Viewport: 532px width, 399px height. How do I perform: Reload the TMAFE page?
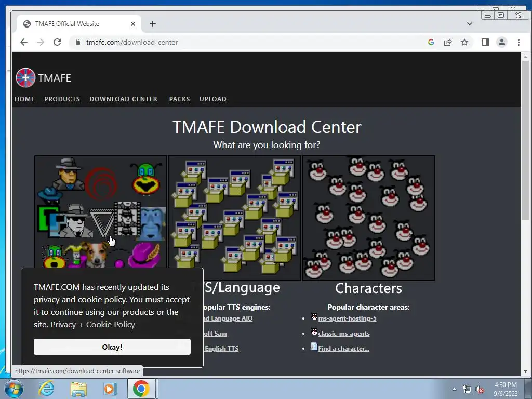57,42
